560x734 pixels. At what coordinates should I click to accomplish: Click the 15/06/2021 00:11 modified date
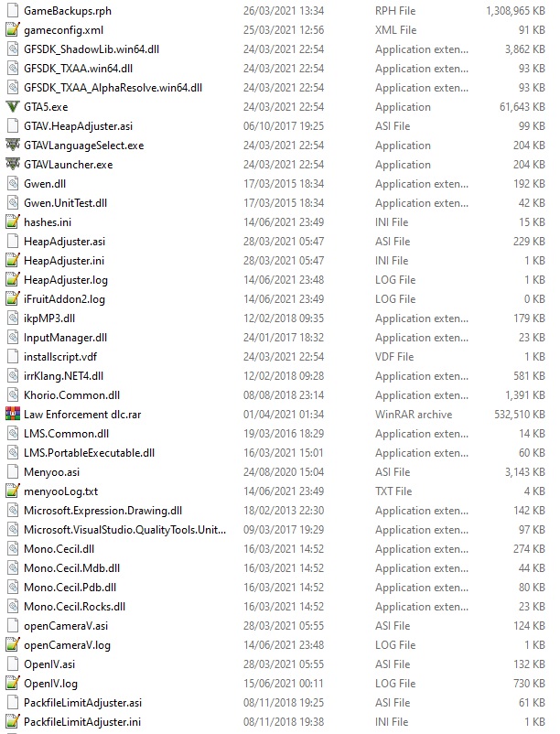coord(284,684)
